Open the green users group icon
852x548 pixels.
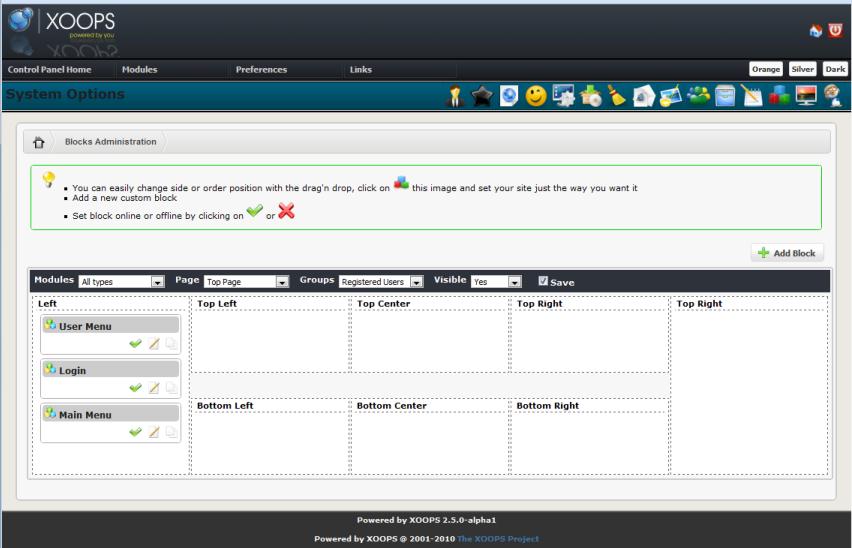coord(700,96)
